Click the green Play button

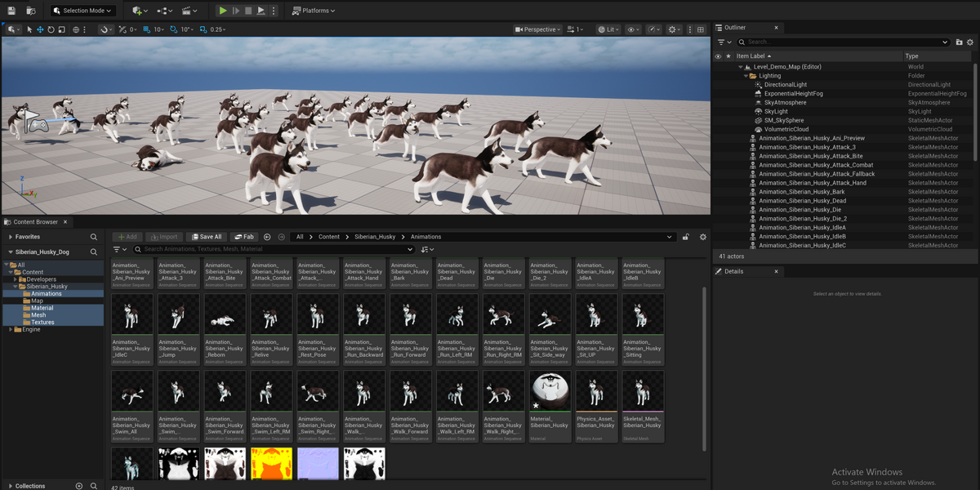pos(223,11)
